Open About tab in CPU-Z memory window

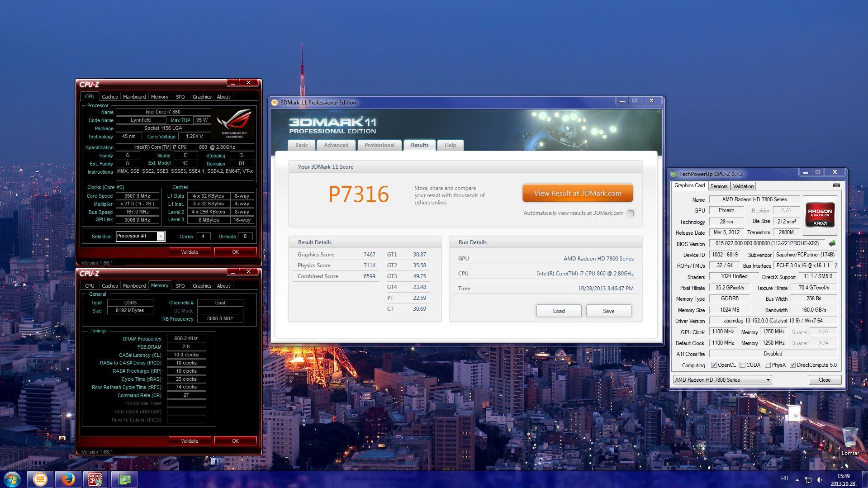point(223,286)
